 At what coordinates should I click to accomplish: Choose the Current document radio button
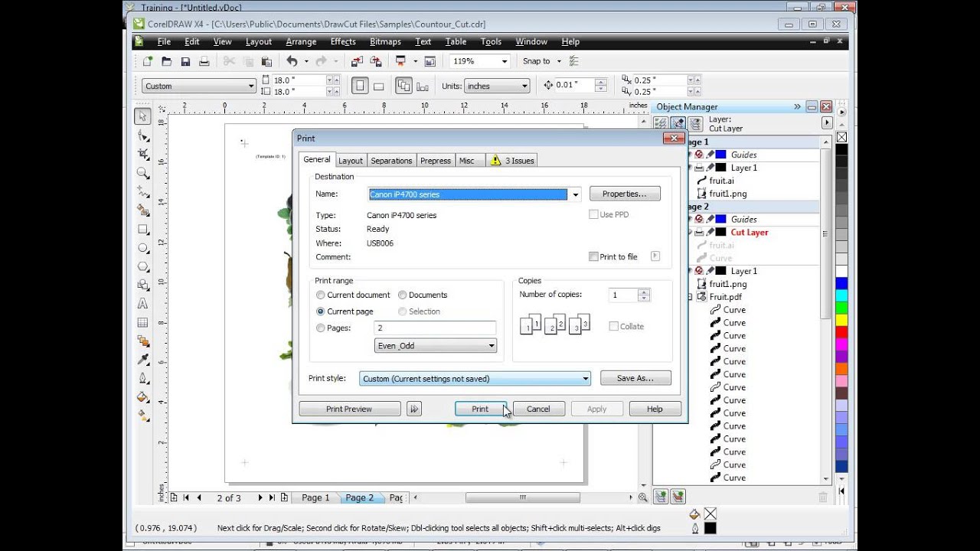pyautogui.click(x=321, y=295)
